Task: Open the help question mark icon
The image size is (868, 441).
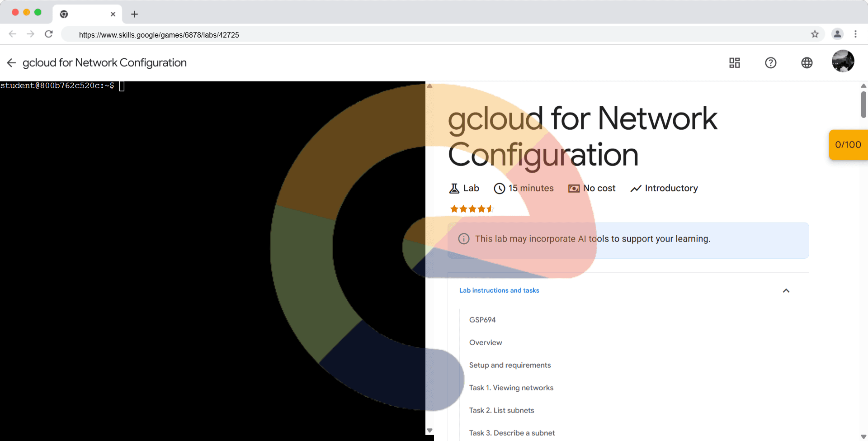Action: pyautogui.click(x=770, y=63)
